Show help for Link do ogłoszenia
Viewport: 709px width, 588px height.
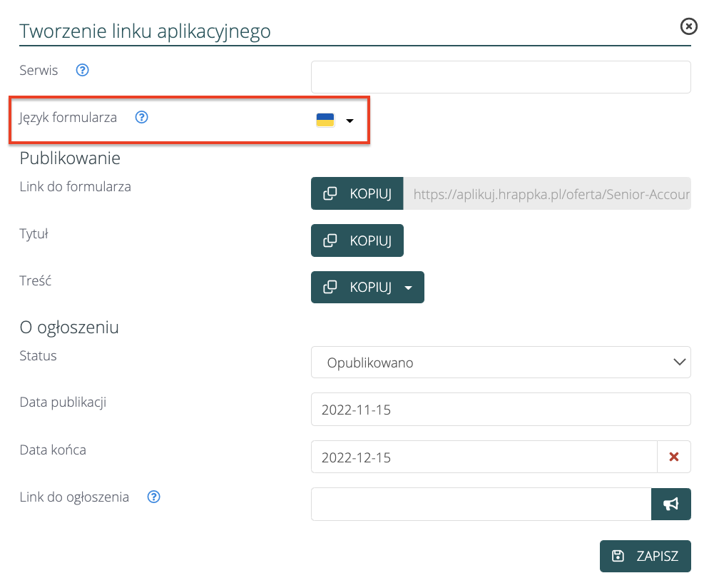[154, 497]
